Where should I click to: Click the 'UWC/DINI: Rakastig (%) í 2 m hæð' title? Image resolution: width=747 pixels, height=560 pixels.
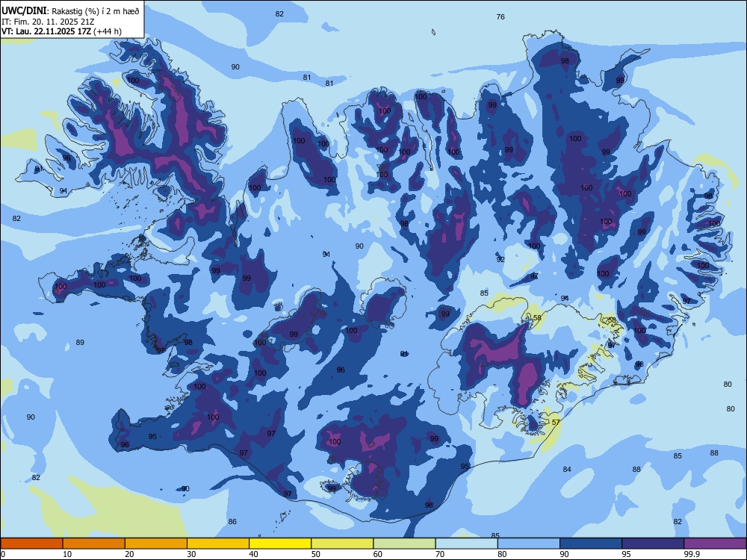70,11
